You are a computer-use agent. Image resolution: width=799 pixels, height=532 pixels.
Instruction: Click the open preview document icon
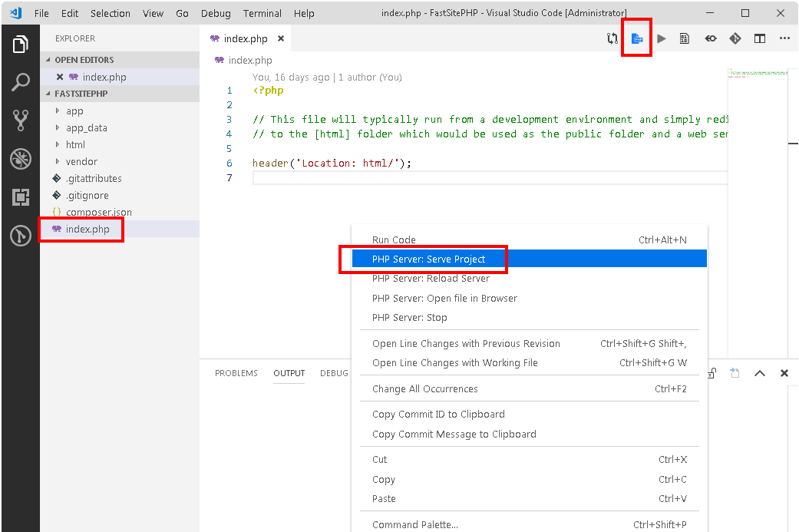(685, 38)
